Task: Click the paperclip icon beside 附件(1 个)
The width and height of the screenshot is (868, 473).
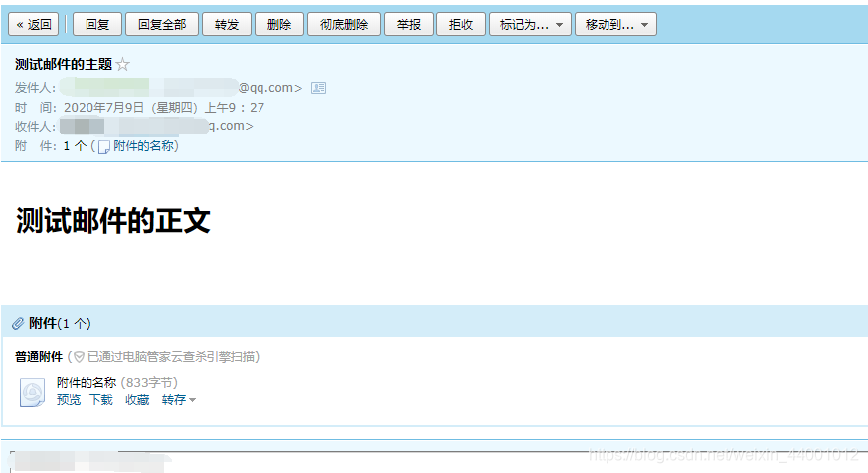Action: (x=18, y=323)
